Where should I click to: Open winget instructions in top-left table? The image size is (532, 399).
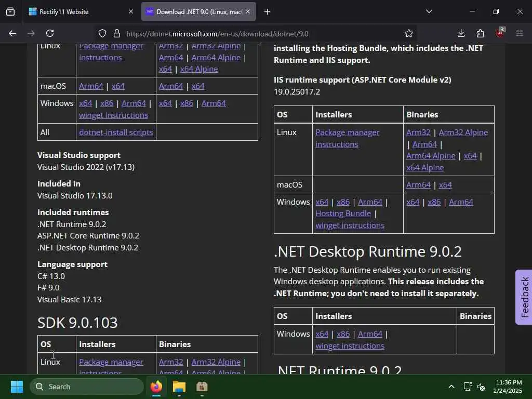pyautogui.click(x=113, y=115)
